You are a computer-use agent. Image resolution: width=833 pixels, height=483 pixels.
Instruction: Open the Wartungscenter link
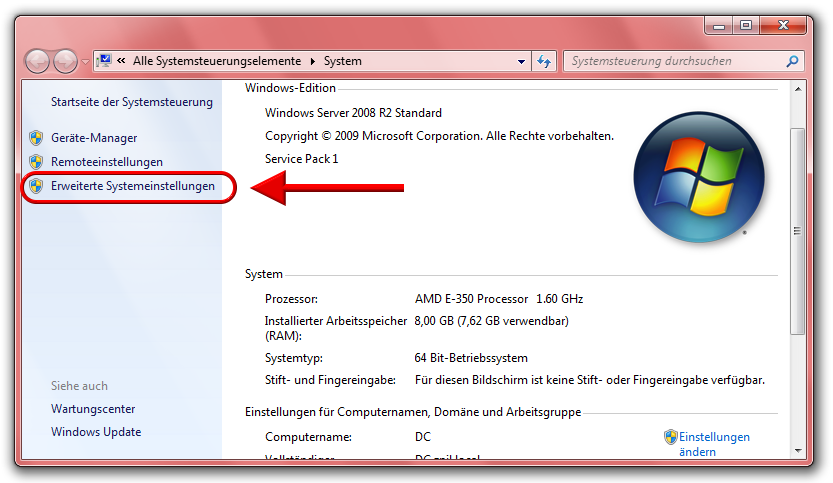93,409
